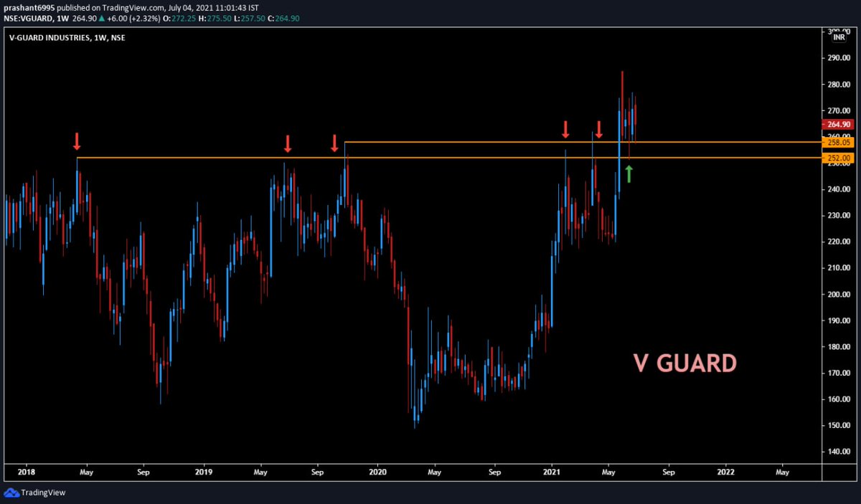Select the orange 258.05 price line label

coord(837,143)
